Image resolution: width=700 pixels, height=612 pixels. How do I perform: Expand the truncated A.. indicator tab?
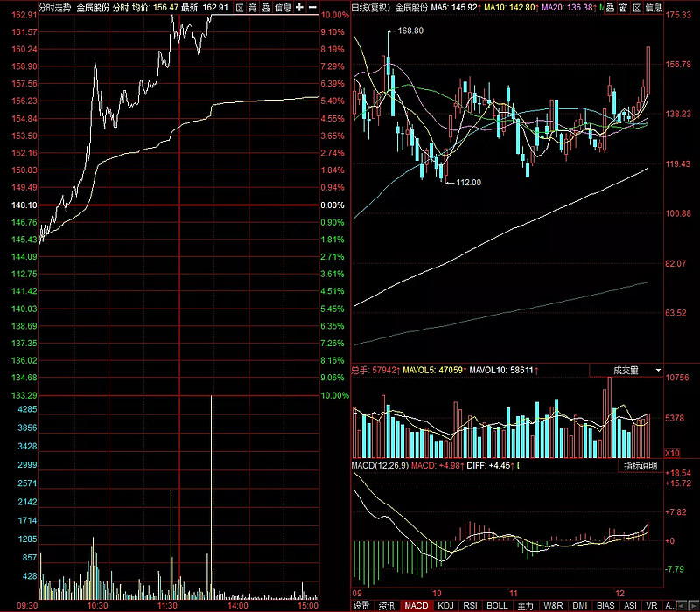point(670,605)
